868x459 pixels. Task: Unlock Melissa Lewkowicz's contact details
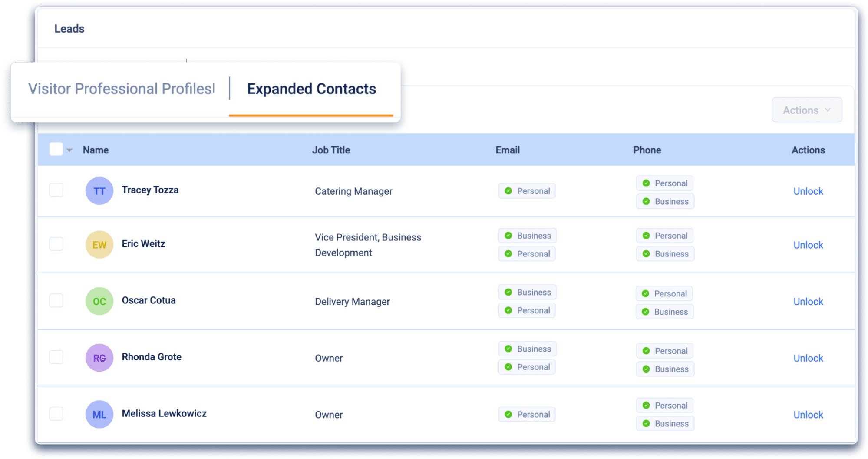[808, 415]
